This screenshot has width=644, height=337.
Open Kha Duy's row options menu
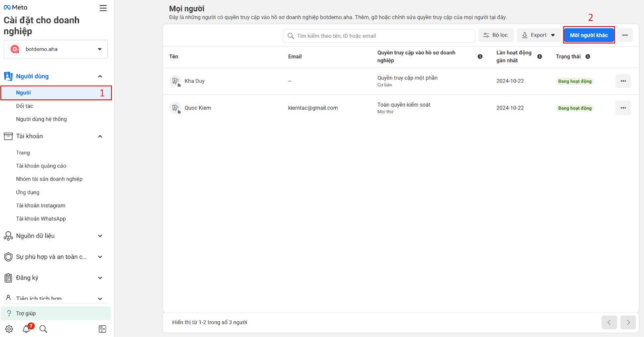[623, 81]
